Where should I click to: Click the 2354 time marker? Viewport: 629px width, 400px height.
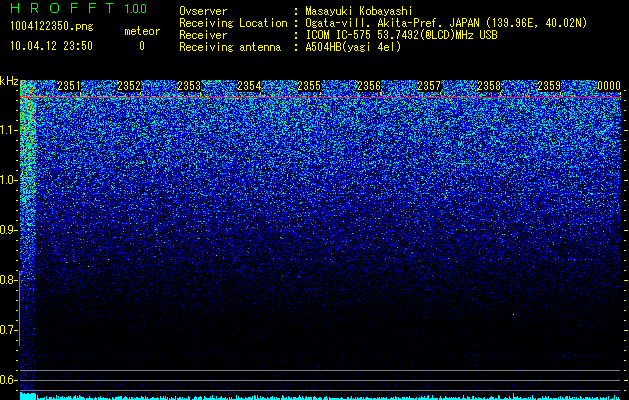tap(249, 86)
